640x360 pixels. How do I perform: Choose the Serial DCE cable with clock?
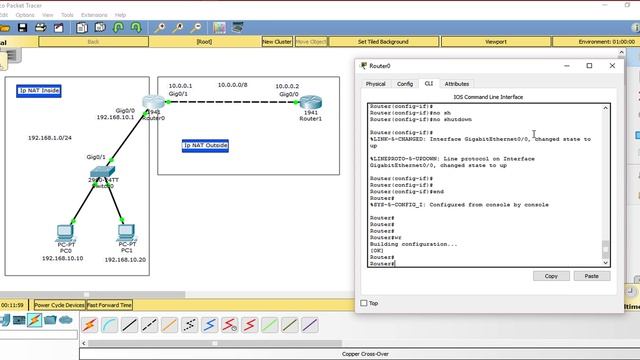point(229,325)
